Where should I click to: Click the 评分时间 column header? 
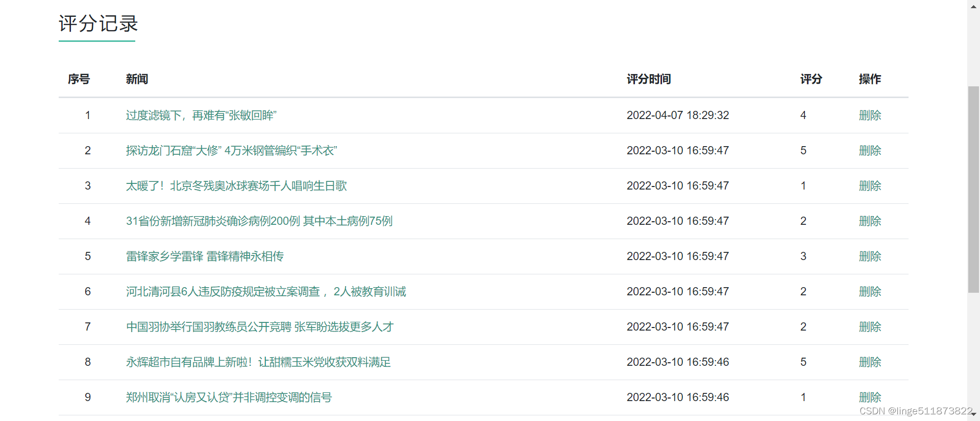tap(649, 79)
